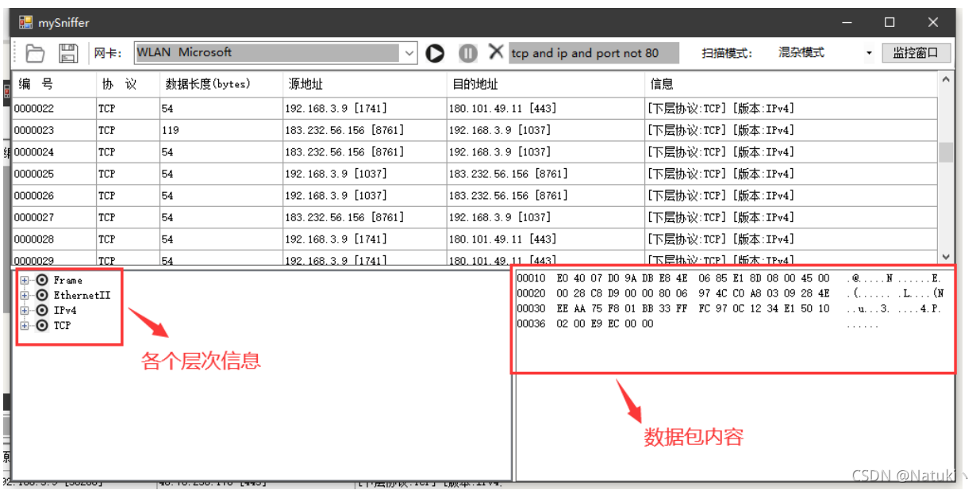Click hex dump line 00020
The width and height of the screenshot is (980, 490).
pyautogui.click(x=728, y=293)
